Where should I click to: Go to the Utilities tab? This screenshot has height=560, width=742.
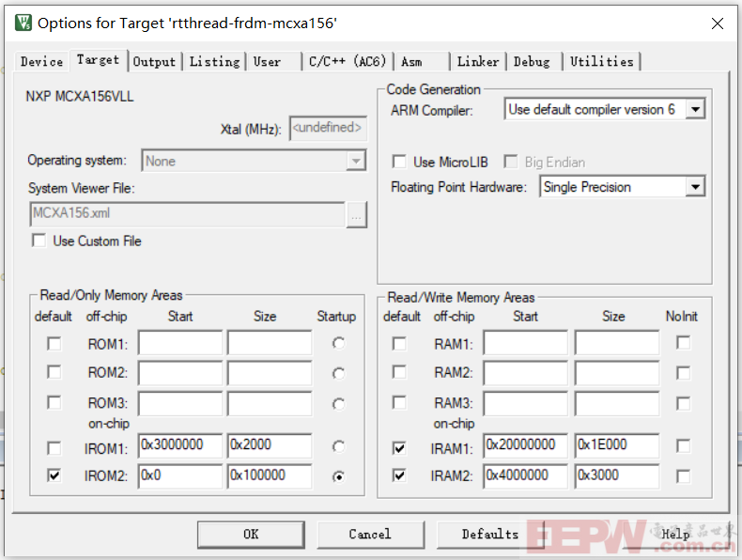[x=601, y=61]
